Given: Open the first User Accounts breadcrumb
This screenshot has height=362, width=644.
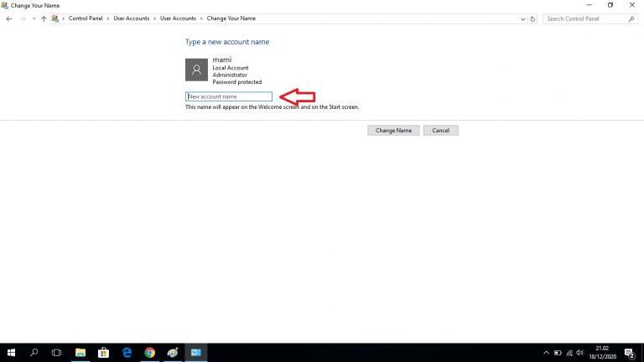Looking at the screenshot, I should [x=132, y=18].
